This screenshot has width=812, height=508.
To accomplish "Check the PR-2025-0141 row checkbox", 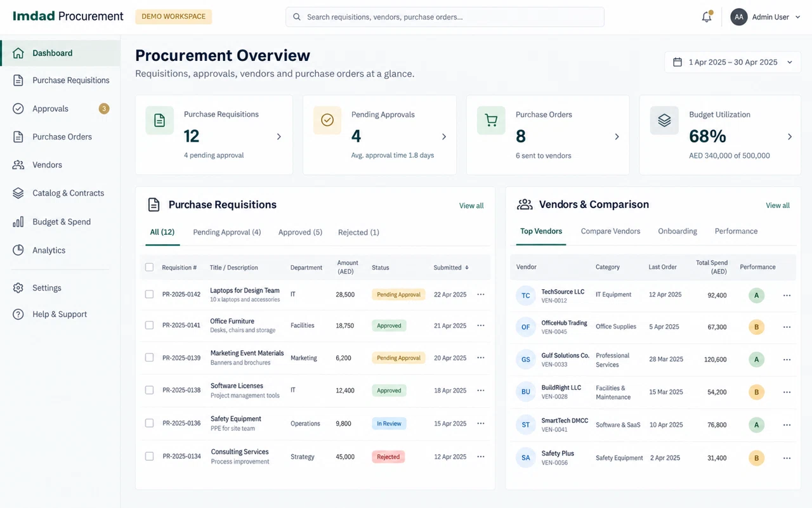I will pyautogui.click(x=149, y=325).
